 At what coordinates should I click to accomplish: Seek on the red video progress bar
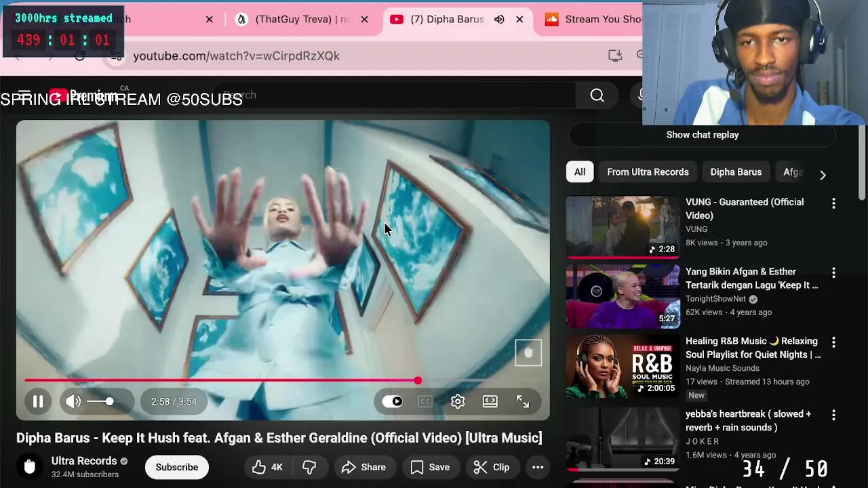pyautogui.click(x=283, y=381)
